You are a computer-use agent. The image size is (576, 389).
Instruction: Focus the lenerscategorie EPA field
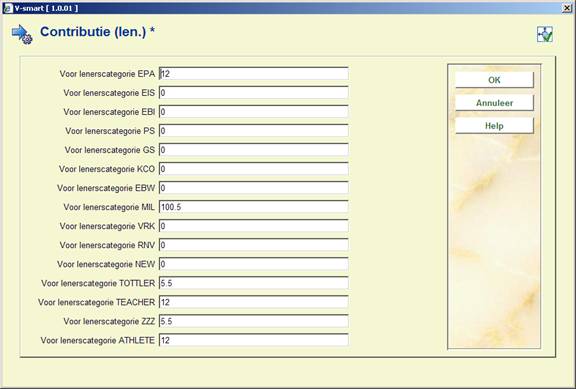click(253, 73)
